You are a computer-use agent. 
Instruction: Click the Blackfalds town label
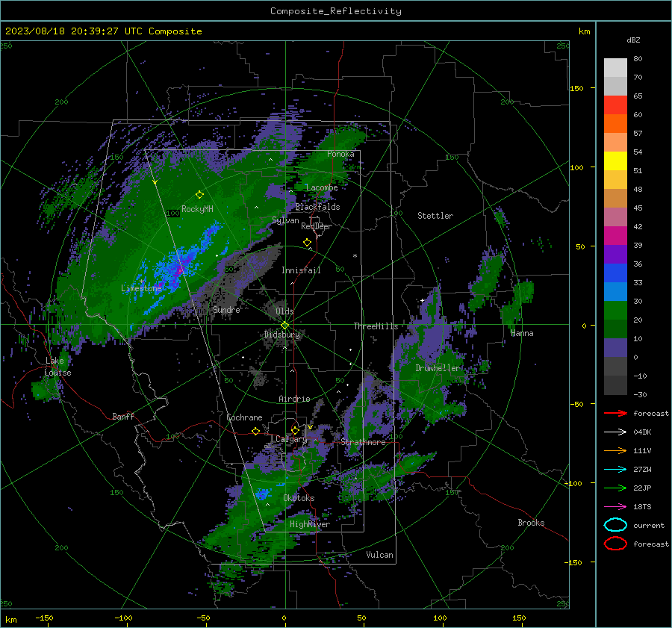pos(317,207)
